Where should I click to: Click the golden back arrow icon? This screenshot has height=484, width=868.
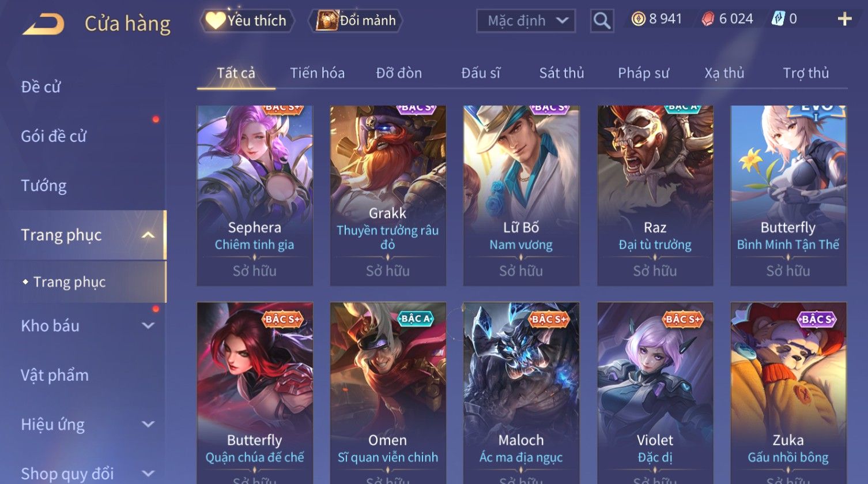click(x=43, y=24)
